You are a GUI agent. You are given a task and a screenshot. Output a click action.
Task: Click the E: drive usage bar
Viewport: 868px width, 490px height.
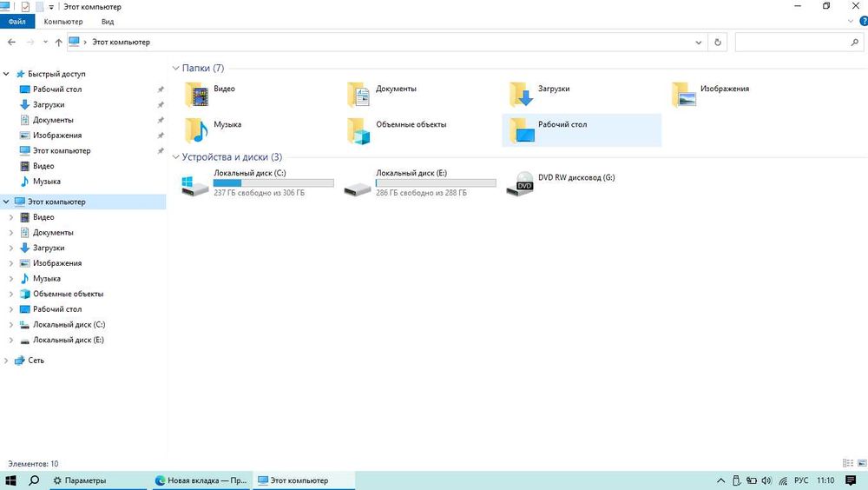(436, 183)
